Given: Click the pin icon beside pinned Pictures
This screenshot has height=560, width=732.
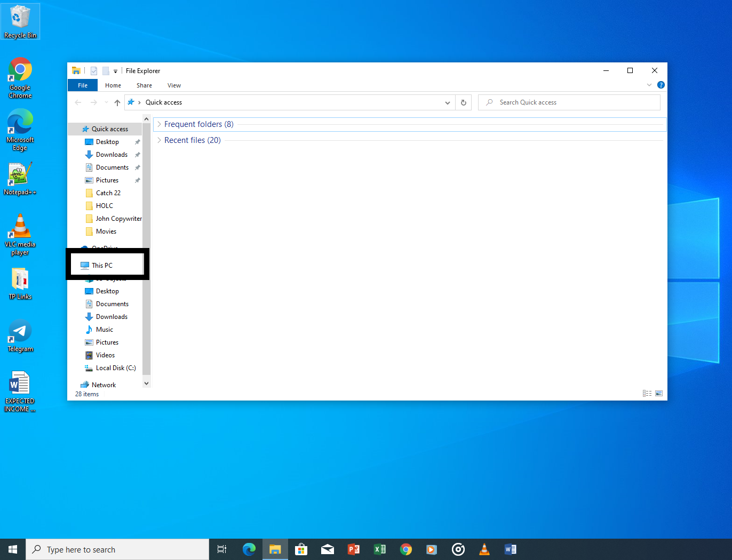Looking at the screenshot, I should 138,180.
